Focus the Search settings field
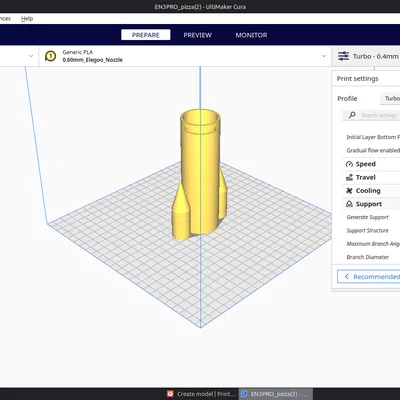The width and height of the screenshot is (400, 400). coord(371,115)
